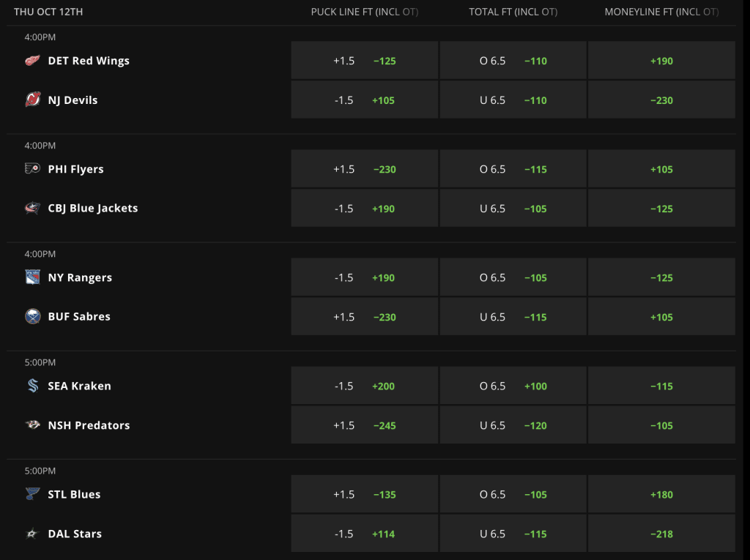Click the Buffalo Sabres logo

(x=32, y=316)
